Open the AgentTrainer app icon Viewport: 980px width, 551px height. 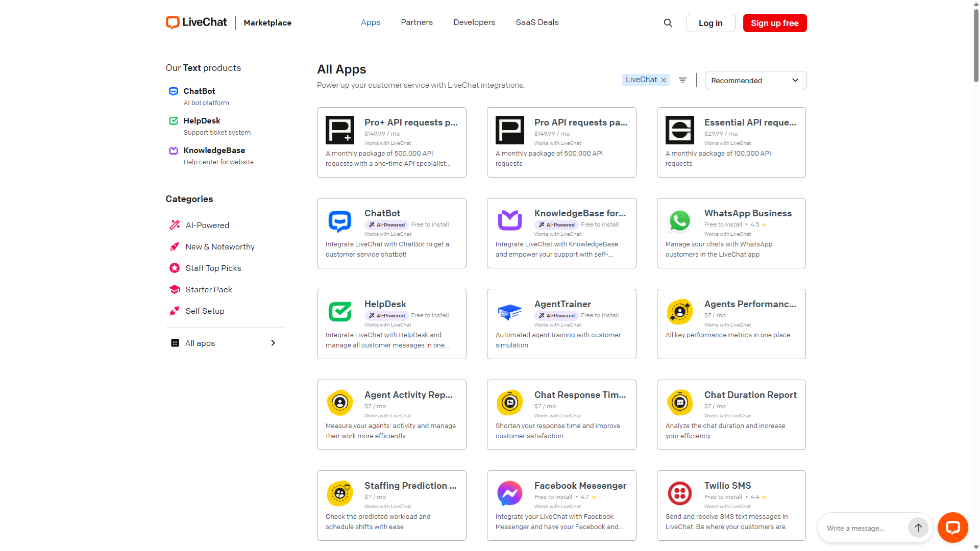click(x=510, y=312)
